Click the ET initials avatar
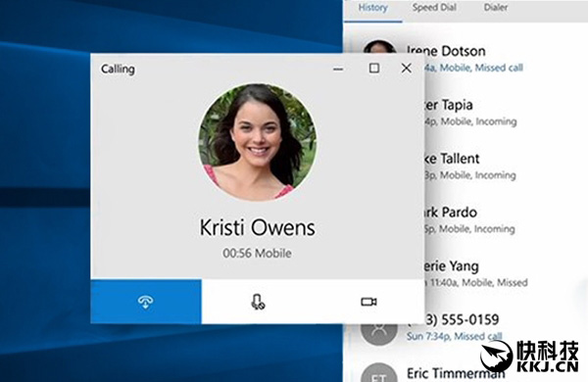Image resolution: width=588 pixels, height=382 pixels. 379,372
